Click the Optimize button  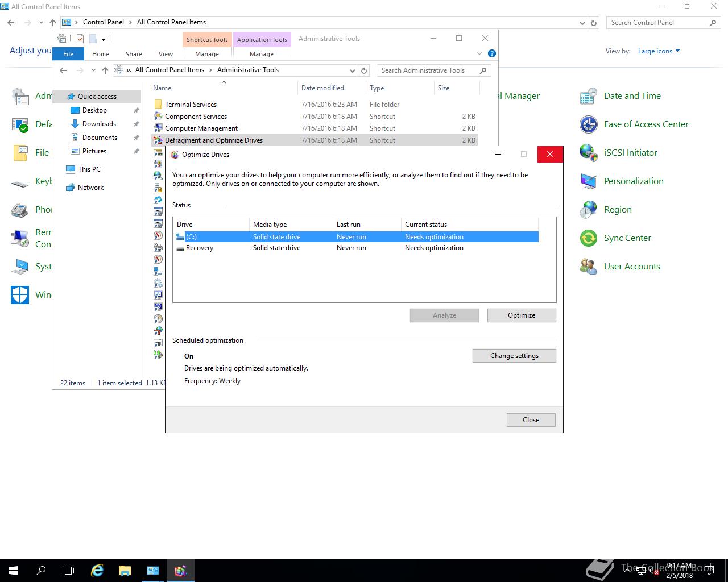tap(522, 315)
